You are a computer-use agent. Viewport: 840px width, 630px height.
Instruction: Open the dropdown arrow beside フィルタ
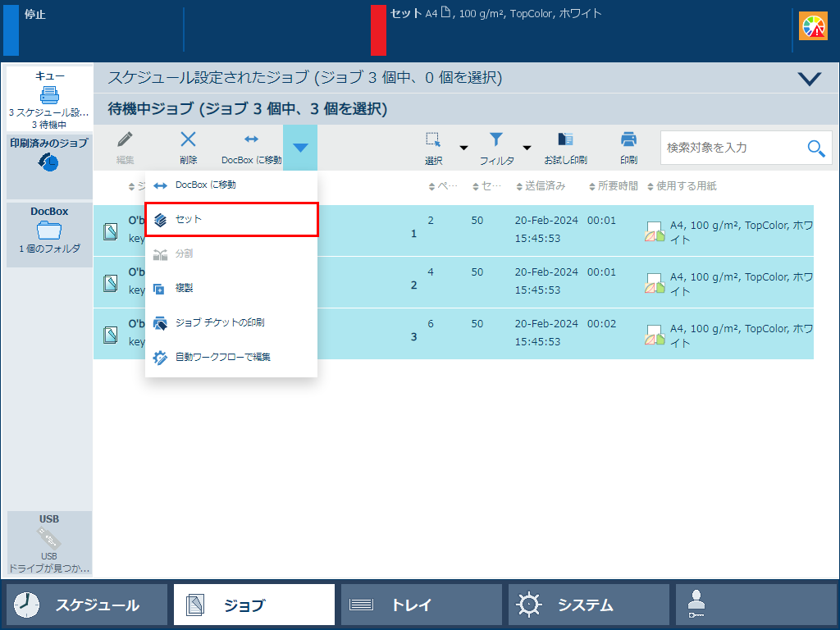(527, 148)
